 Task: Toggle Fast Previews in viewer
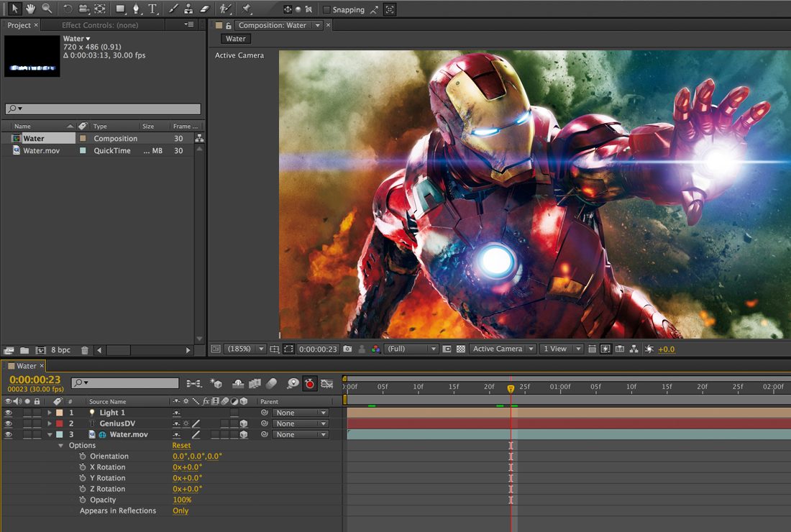point(606,349)
